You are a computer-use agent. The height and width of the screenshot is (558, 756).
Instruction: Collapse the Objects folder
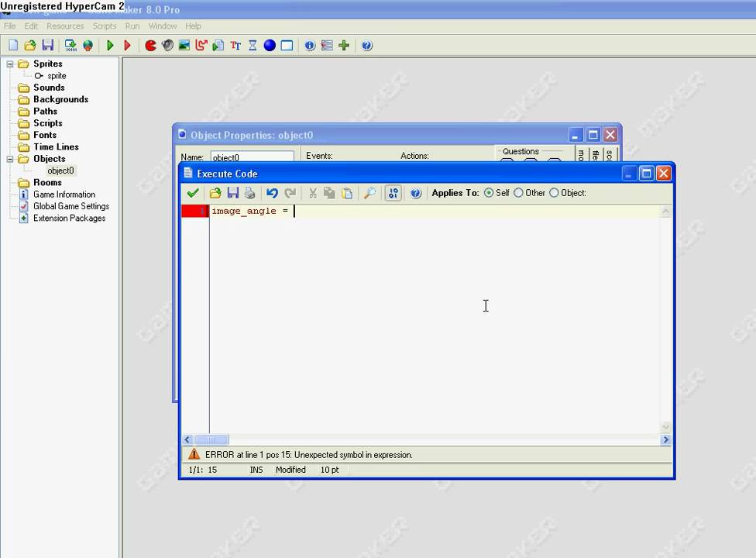9,159
